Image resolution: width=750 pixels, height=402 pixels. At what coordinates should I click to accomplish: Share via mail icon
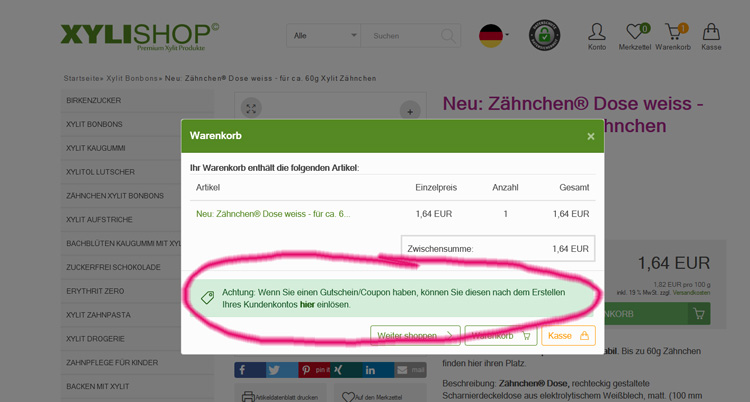click(410, 370)
